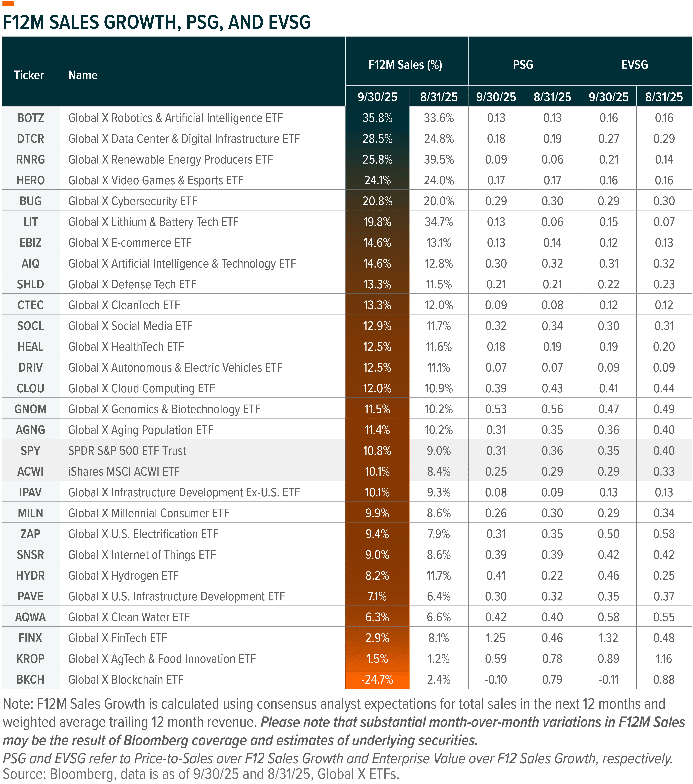Click the KROP ticker cell
Image resolution: width=693 pixels, height=784 pixels.
[x=30, y=659]
